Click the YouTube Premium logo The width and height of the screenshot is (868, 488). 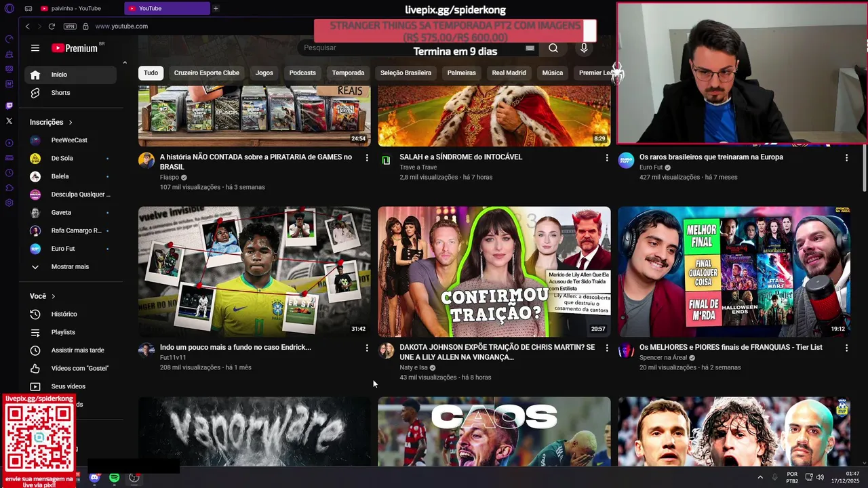75,48
